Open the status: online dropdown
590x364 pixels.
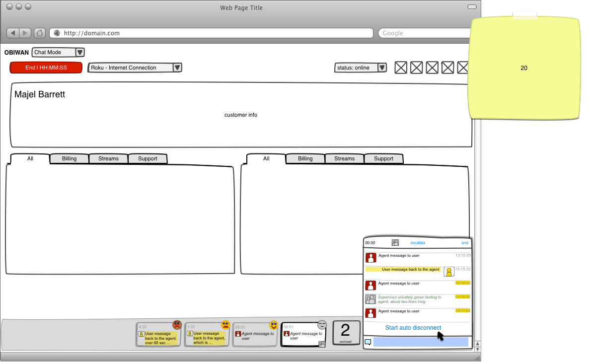tap(361, 68)
